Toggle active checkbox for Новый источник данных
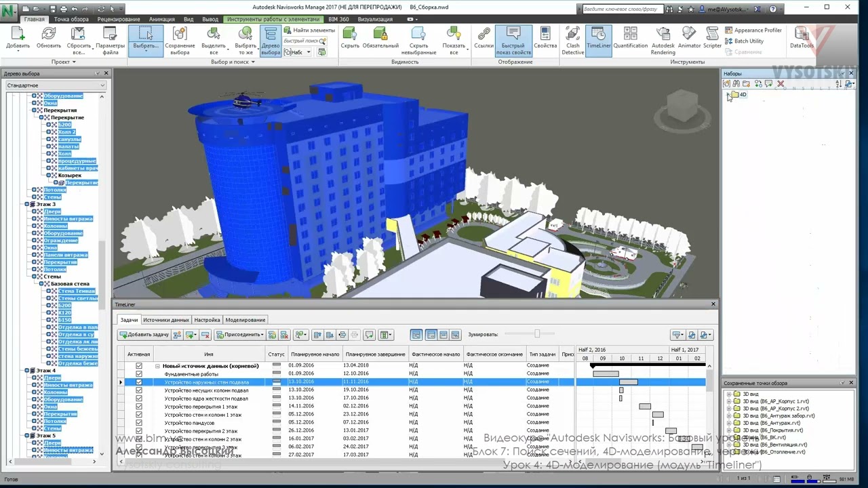 [x=139, y=366]
